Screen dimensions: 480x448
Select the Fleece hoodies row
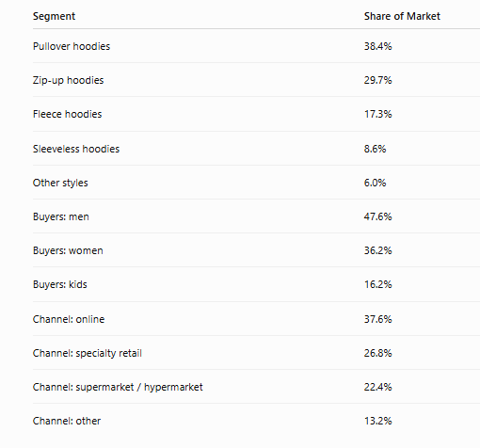tap(256, 114)
